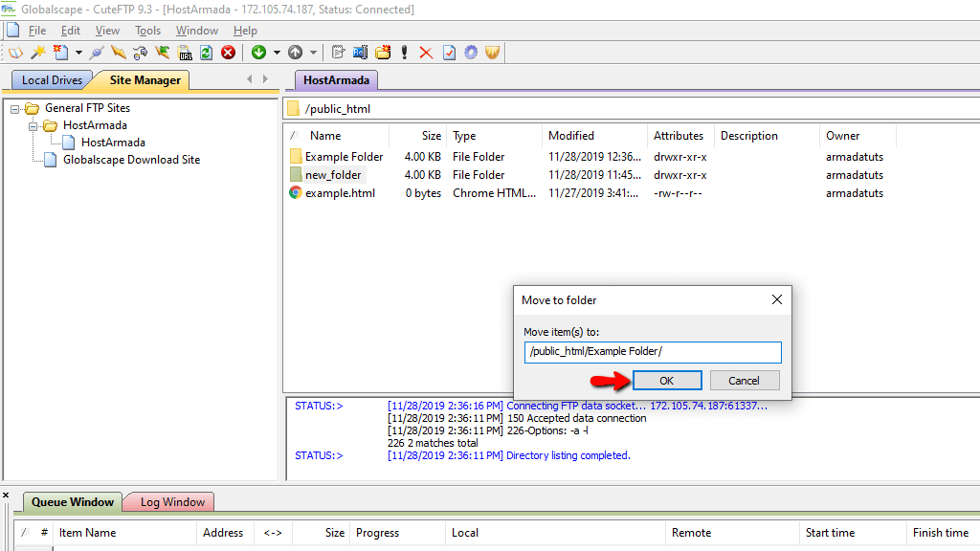Click the Connect to URL icon

click(x=185, y=53)
